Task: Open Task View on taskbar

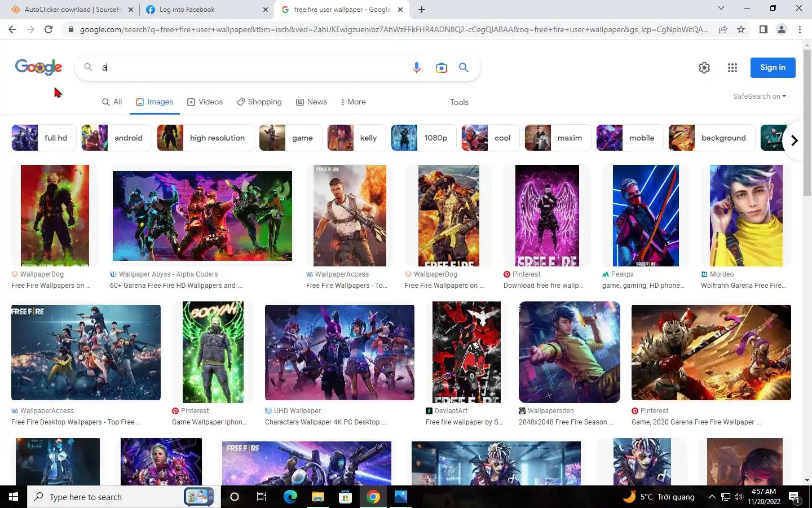Action: pos(262,497)
